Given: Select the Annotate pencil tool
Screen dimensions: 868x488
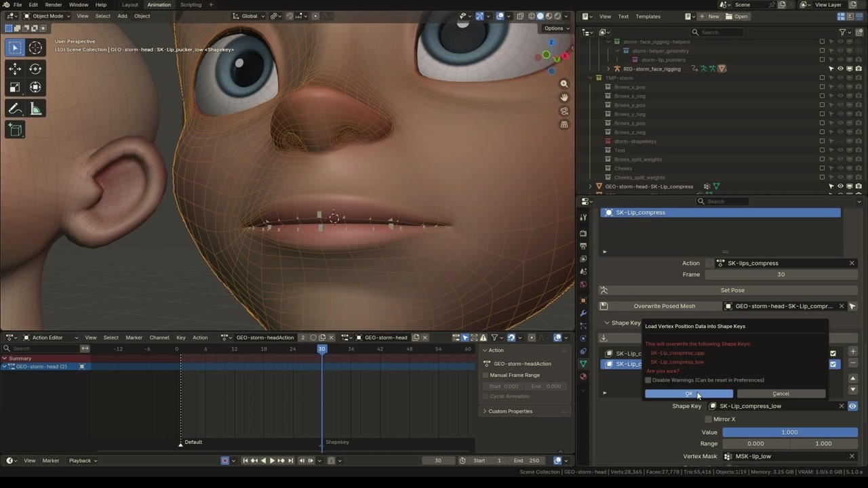Looking at the screenshot, I should (x=15, y=109).
